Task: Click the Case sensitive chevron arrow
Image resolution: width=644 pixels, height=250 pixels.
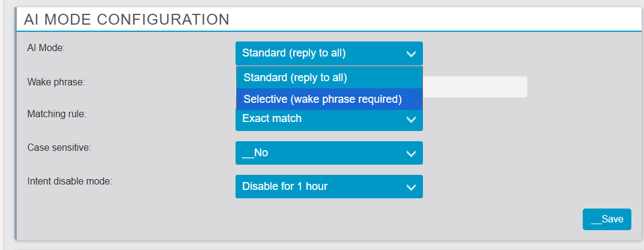Action: pos(411,153)
